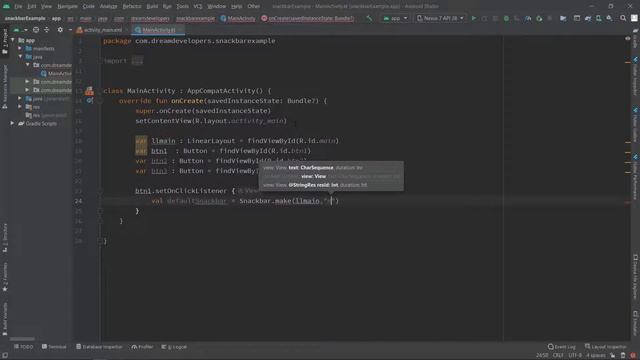Open the TODO tool window

pos(24,347)
